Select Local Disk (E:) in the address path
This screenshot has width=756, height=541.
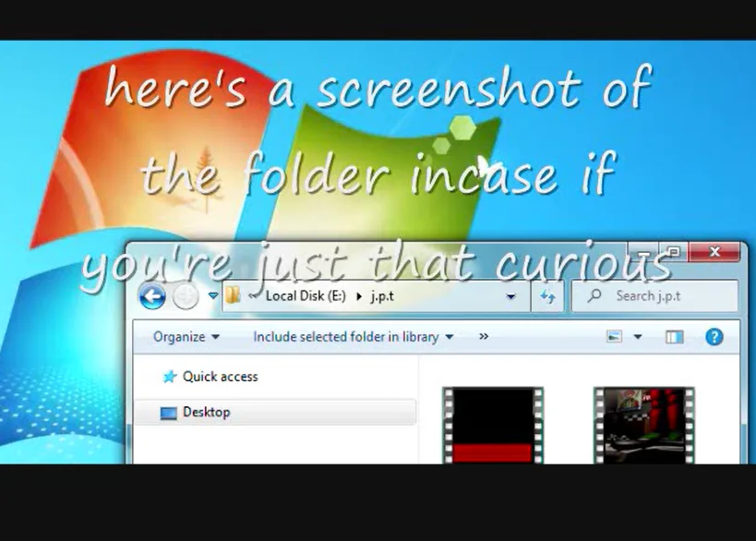306,295
